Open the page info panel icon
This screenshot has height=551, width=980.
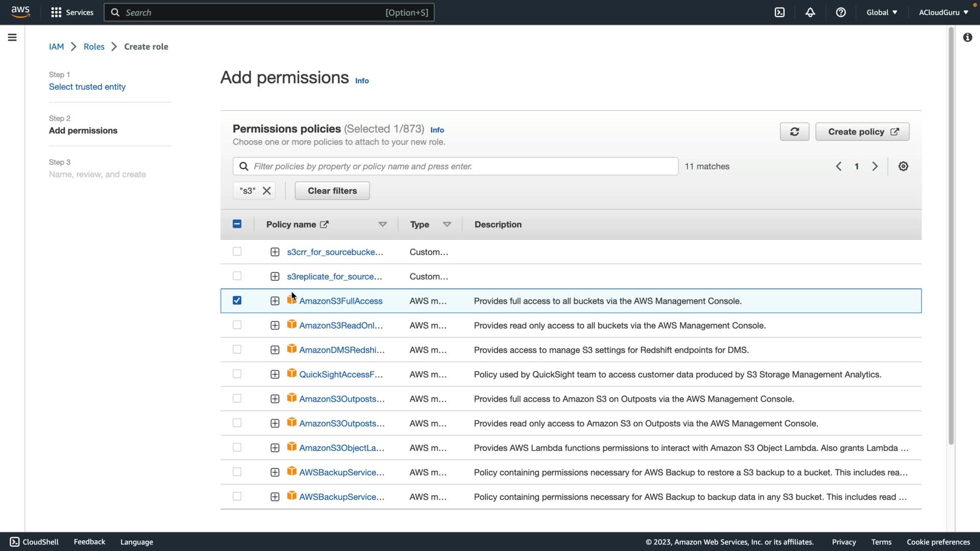(x=967, y=37)
